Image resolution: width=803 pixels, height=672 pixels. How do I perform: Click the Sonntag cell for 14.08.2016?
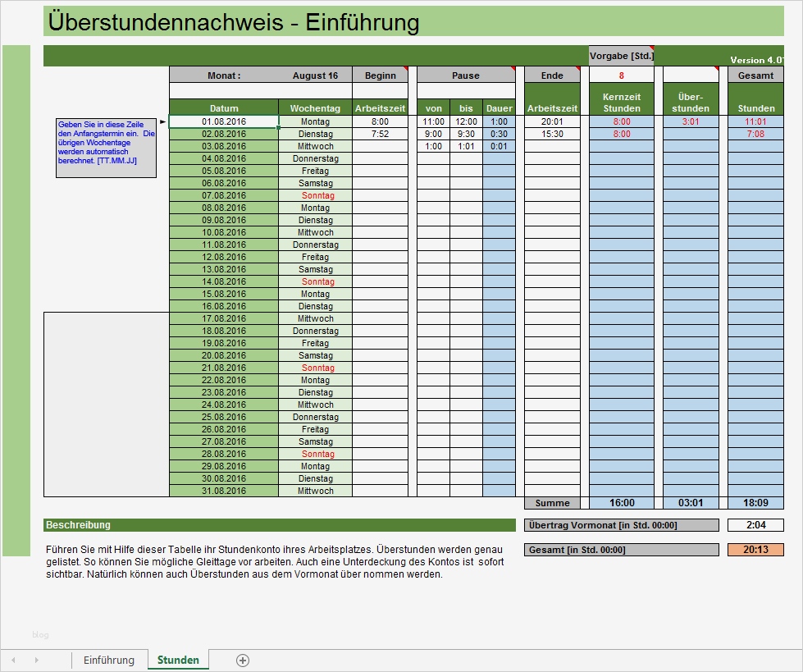(x=316, y=281)
